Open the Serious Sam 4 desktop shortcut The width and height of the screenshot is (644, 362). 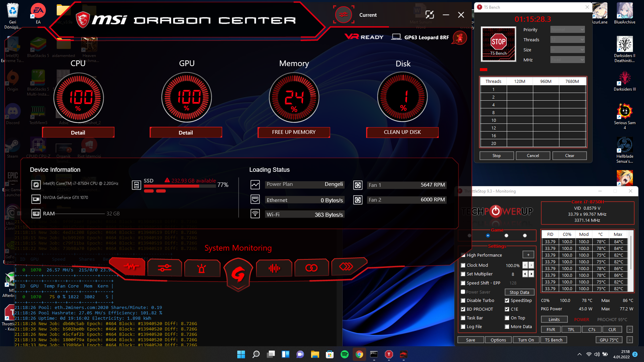point(625,116)
